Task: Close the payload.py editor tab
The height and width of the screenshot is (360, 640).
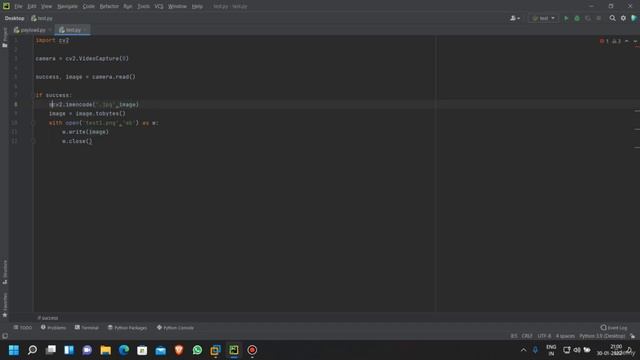Action: click(x=50, y=30)
